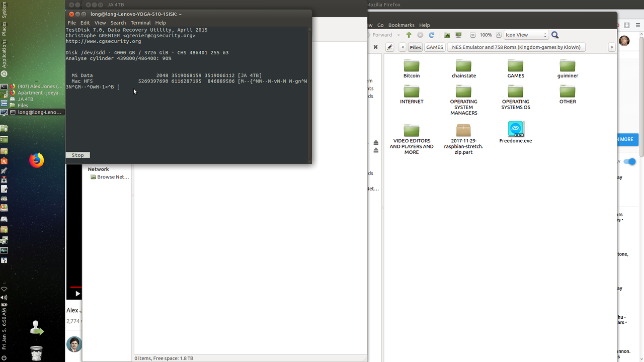The height and width of the screenshot is (362, 644).
Task: Open the Firefox downloads arrow icon
Action: coord(627,25)
